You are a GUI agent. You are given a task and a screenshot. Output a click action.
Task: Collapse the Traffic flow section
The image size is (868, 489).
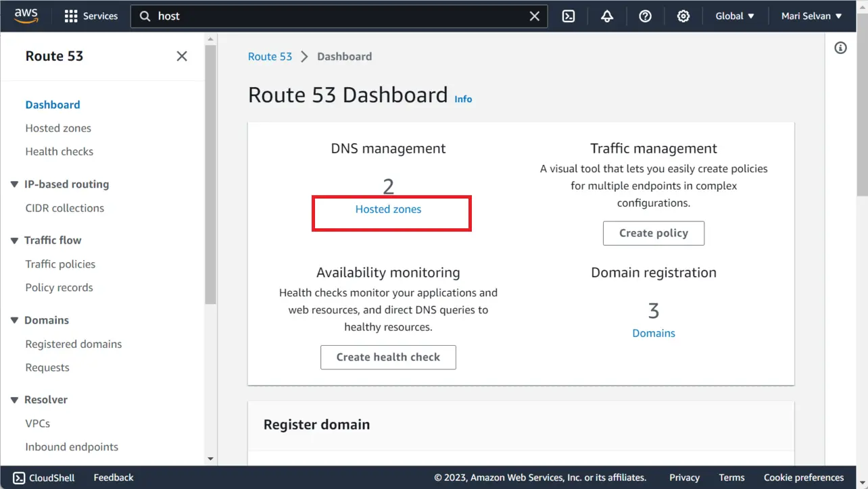(x=14, y=240)
